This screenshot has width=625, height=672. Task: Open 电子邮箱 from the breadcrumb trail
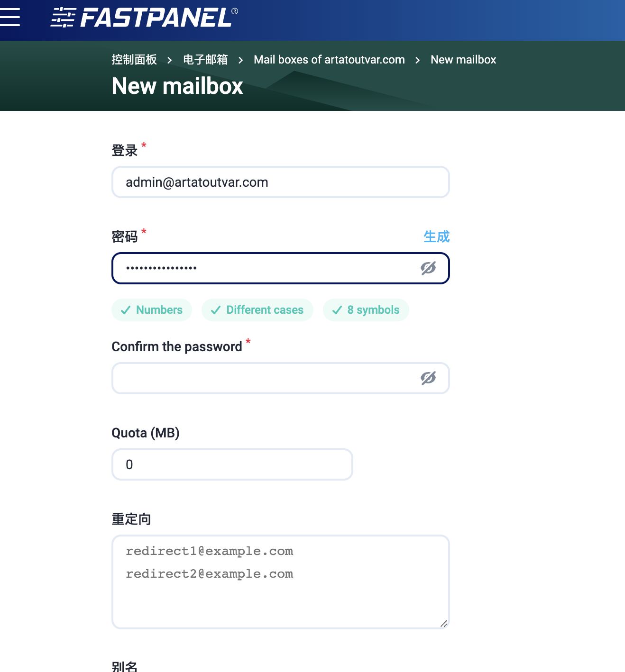tap(205, 60)
